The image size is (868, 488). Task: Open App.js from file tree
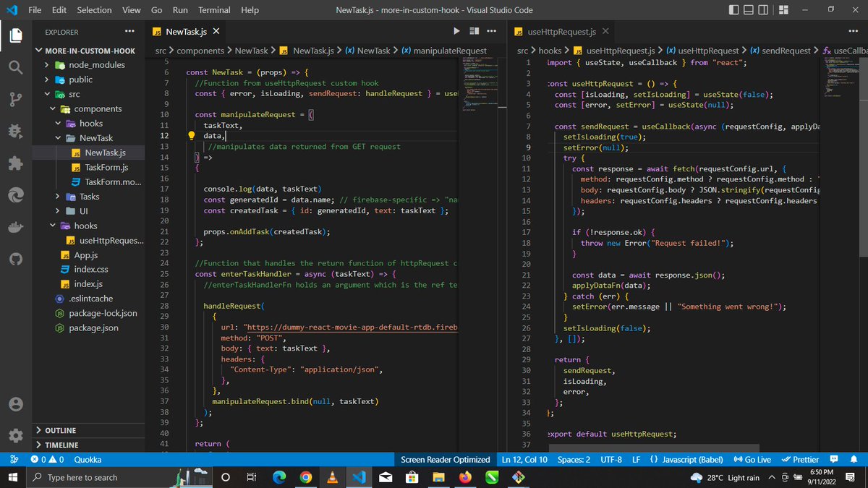point(90,255)
